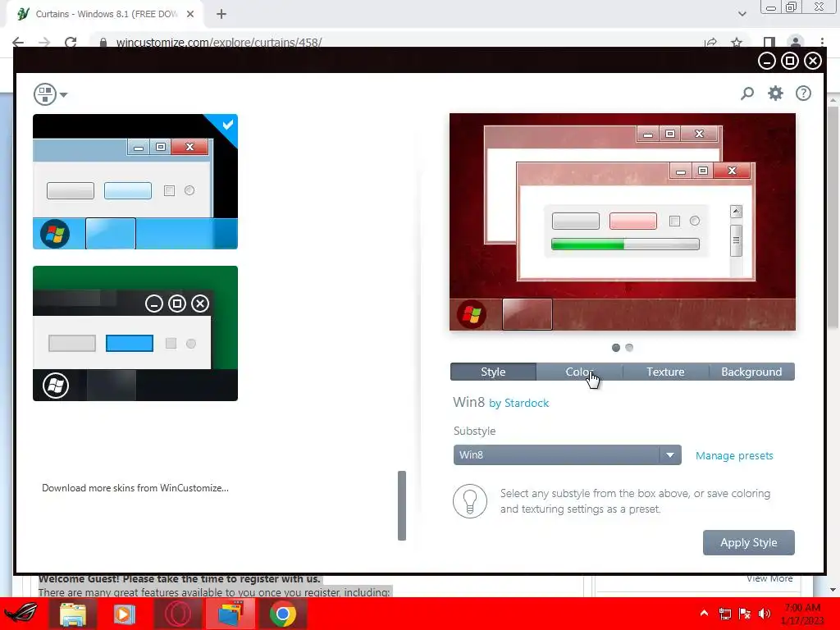840x630 pixels.
Task: Select the second preview page dot
Action: coord(629,348)
